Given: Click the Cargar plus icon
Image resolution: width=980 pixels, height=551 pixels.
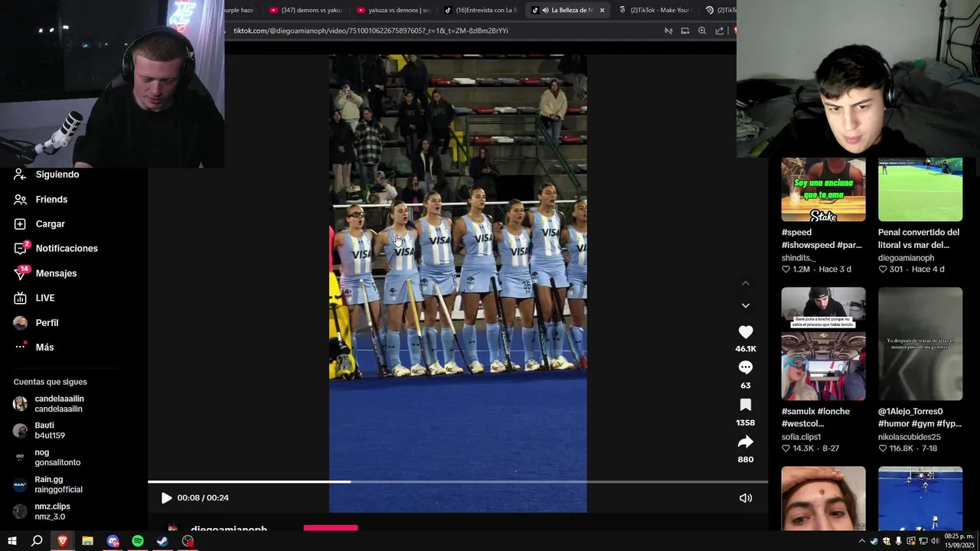Looking at the screenshot, I should tap(20, 223).
